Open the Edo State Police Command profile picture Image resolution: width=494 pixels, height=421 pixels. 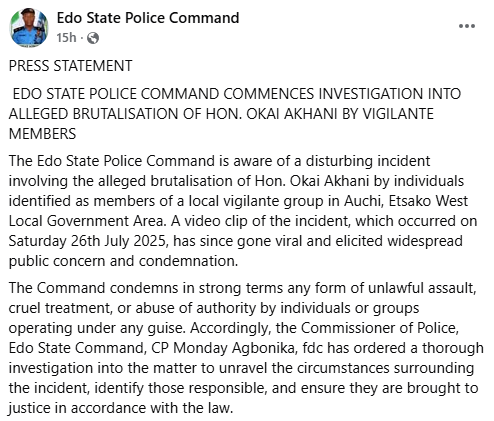pyautogui.click(x=29, y=27)
